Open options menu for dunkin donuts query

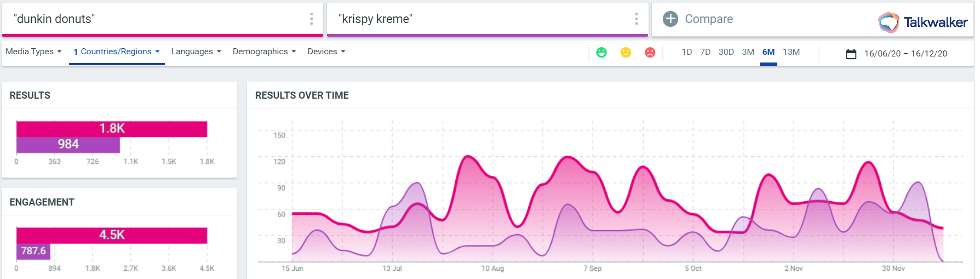click(x=311, y=19)
